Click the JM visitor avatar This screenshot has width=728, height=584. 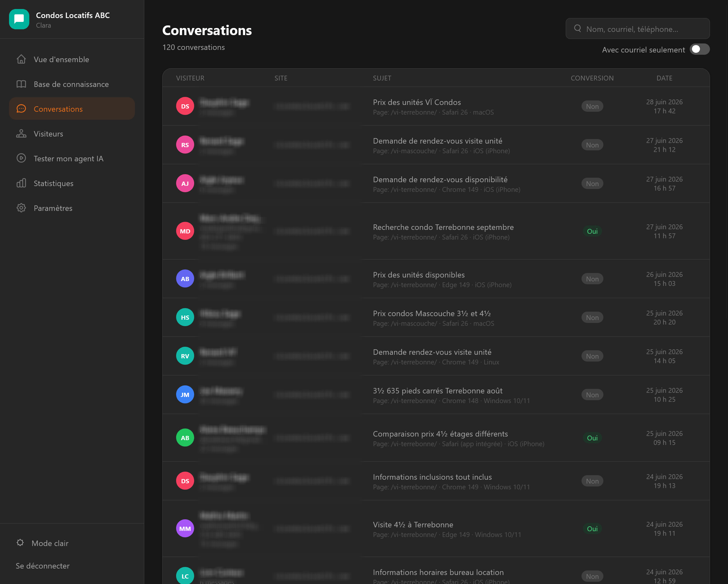click(x=185, y=395)
